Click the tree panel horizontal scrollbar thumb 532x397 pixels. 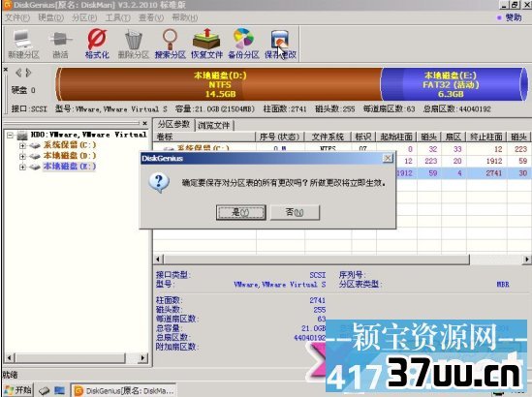click(70, 357)
